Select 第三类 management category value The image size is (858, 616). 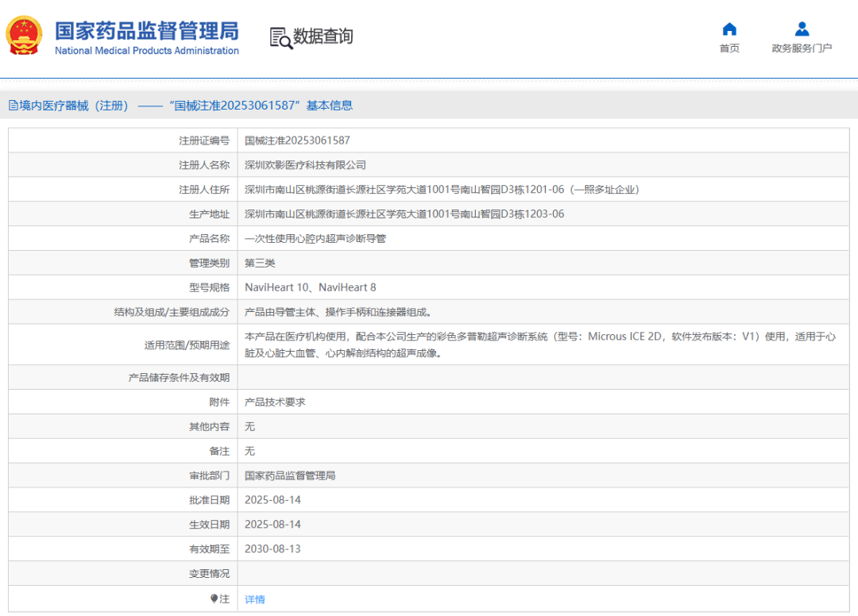[260, 263]
